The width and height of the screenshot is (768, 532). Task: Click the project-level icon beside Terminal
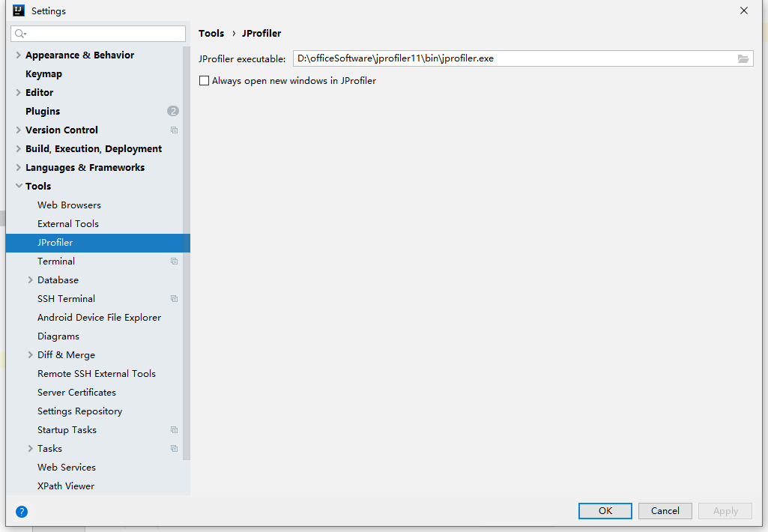174,261
